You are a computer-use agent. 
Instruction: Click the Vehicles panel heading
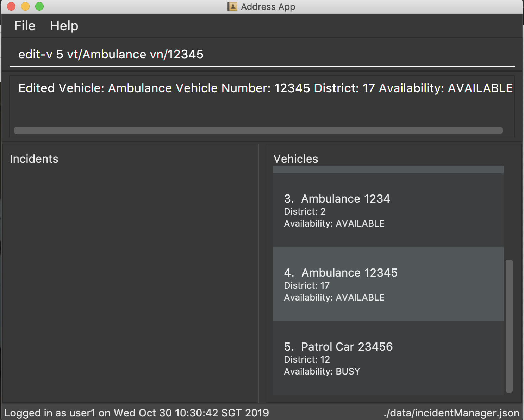[296, 159]
